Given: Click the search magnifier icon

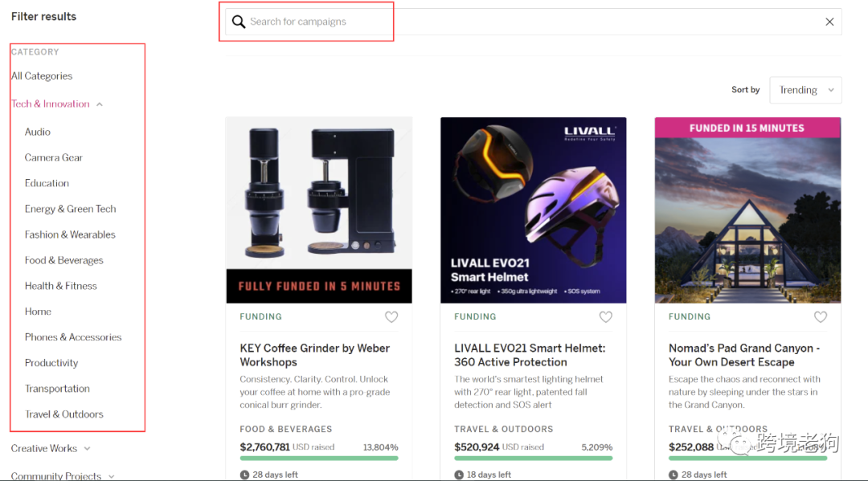Looking at the screenshot, I should click(239, 22).
